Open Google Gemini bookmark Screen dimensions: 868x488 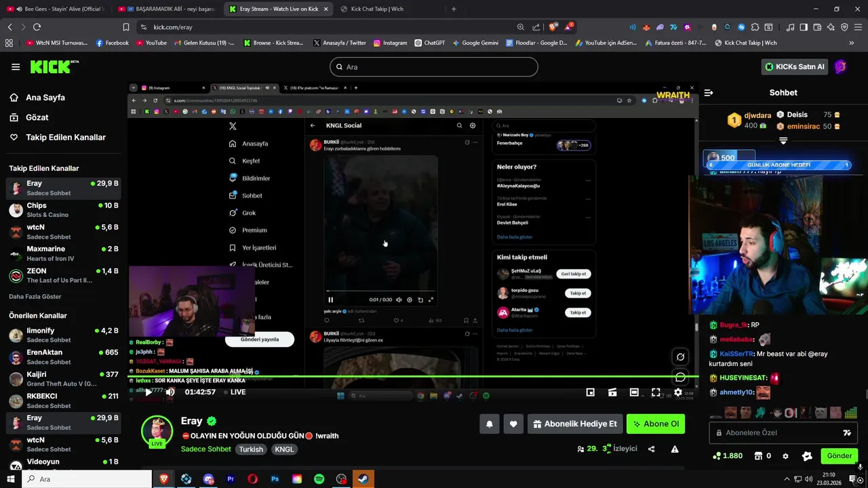point(475,43)
